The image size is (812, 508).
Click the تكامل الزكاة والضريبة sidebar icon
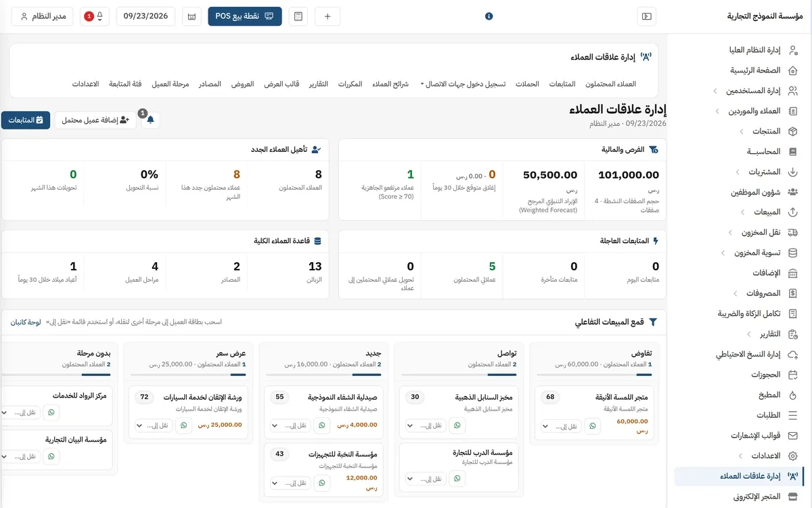(x=793, y=314)
